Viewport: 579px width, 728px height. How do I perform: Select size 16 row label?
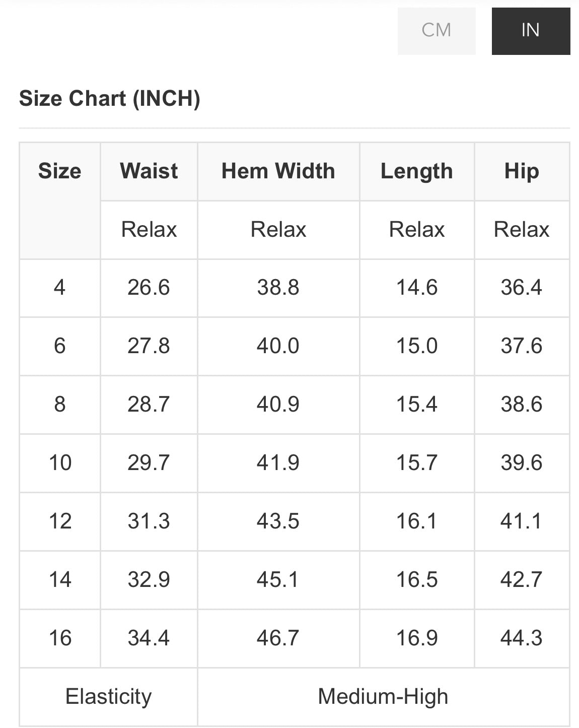pos(60,638)
